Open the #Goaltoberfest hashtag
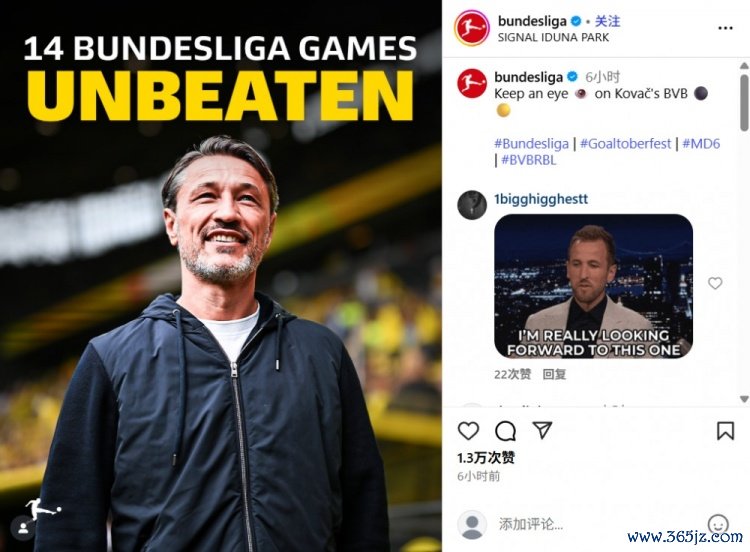The image size is (750, 552). 625,144
